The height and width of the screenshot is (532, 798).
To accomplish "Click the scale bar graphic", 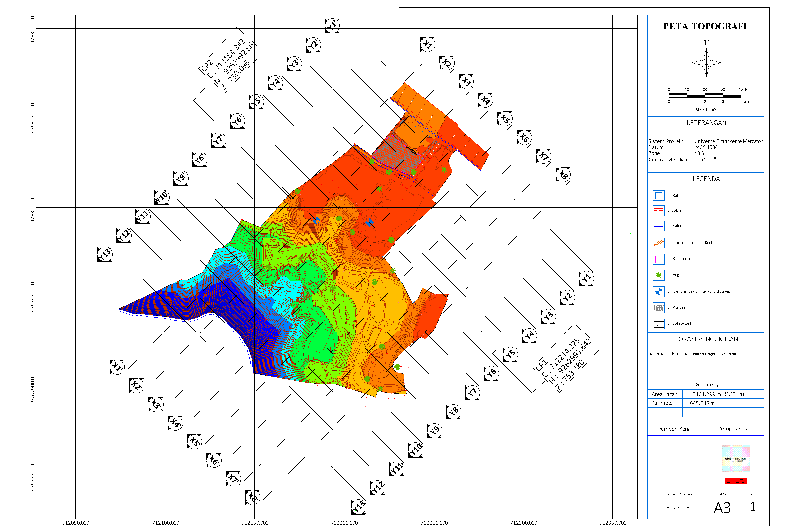I will pyautogui.click(x=704, y=95).
